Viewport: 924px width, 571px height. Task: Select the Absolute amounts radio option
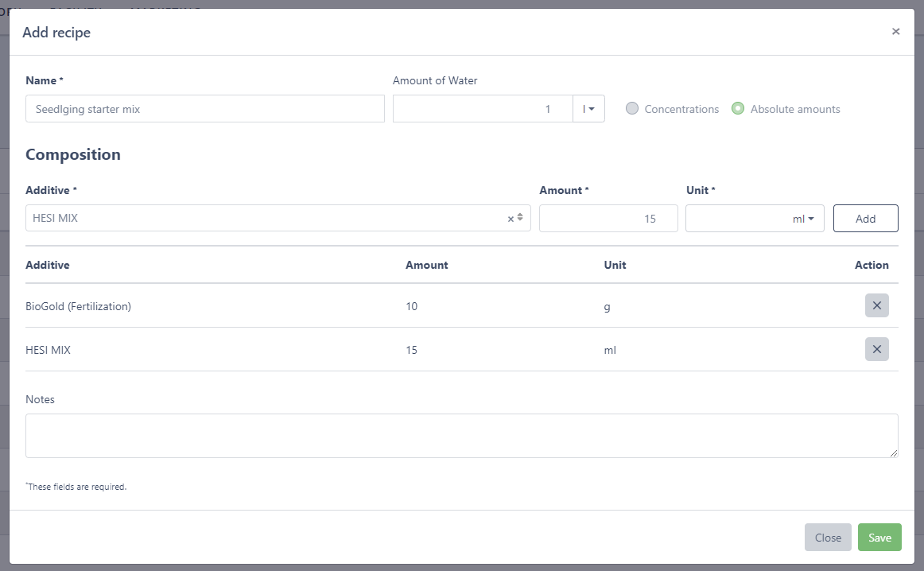[738, 109]
